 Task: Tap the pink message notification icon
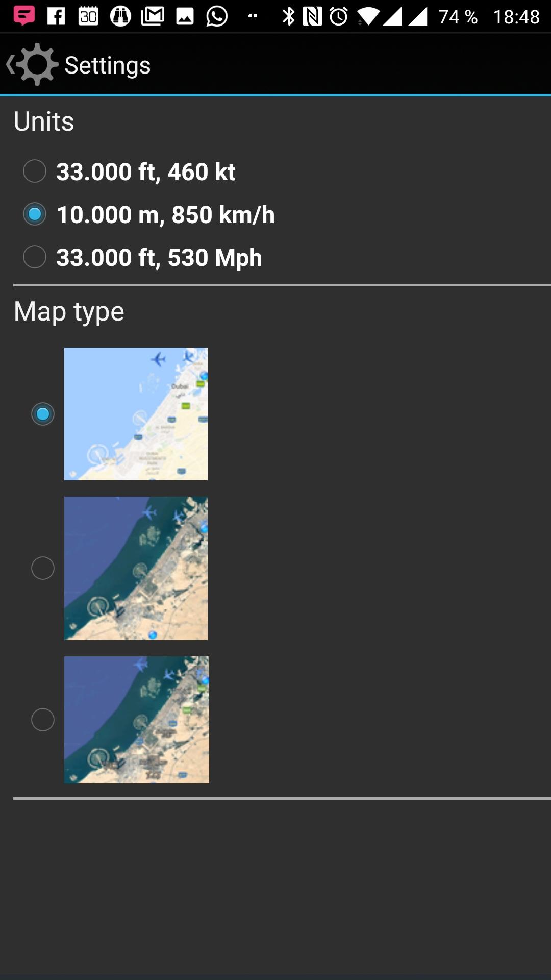click(24, 16)
